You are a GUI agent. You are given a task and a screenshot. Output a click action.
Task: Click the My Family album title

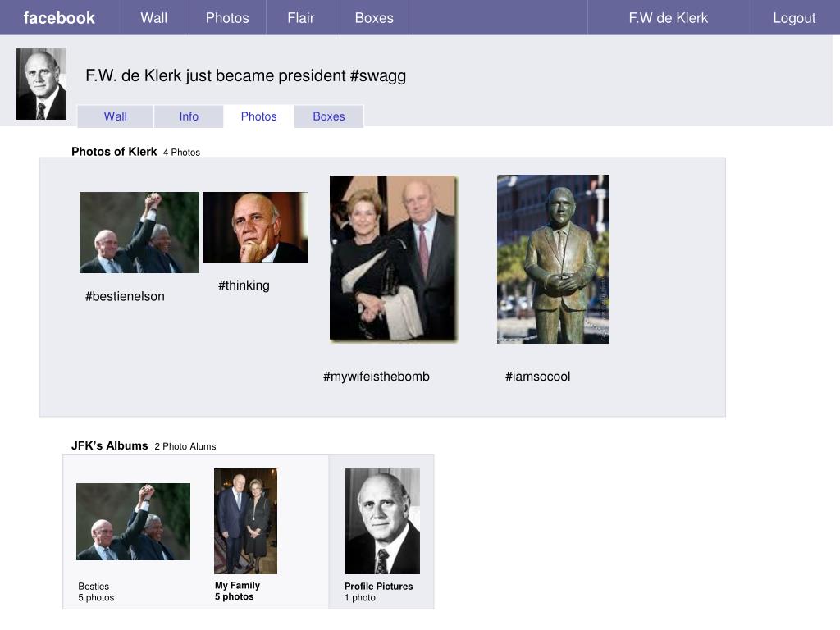pos(237,585)
